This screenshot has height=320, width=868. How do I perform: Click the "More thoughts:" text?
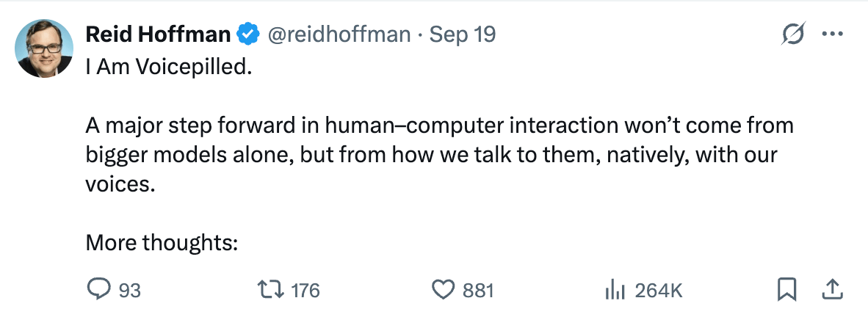[x=162, y=241]
